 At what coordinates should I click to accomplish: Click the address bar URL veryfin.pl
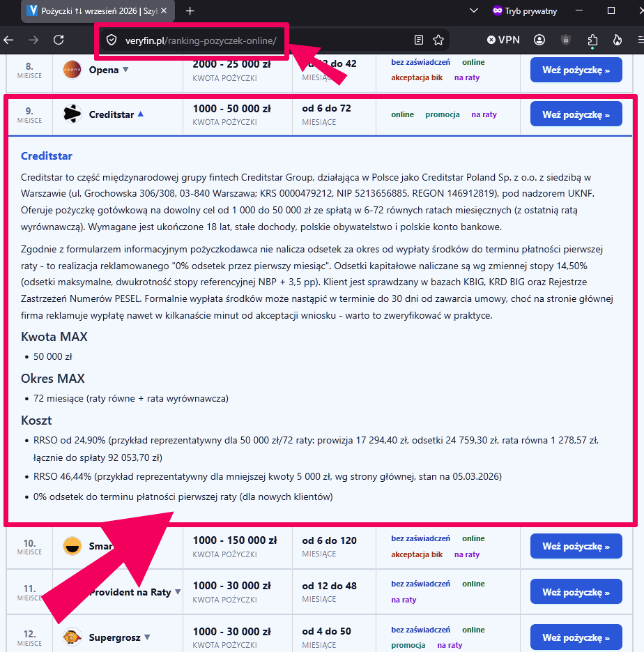pyautogui.click(x=201, y=40)
